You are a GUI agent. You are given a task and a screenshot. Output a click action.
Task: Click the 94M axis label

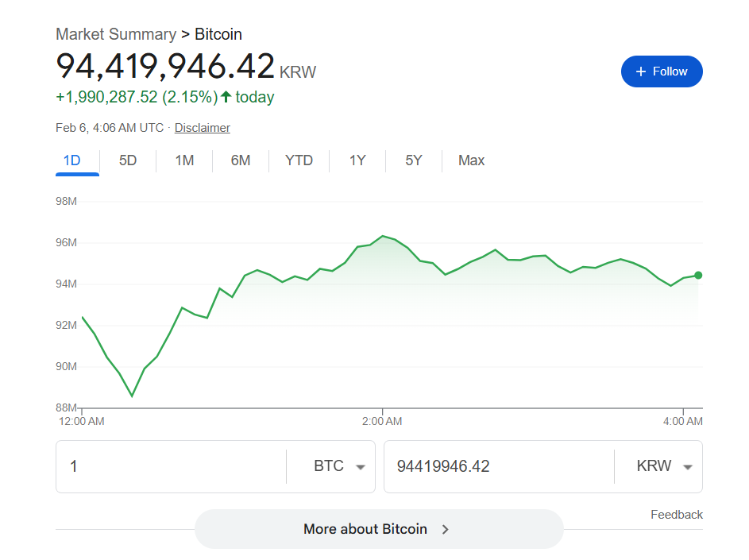click(x=66, y=284)
